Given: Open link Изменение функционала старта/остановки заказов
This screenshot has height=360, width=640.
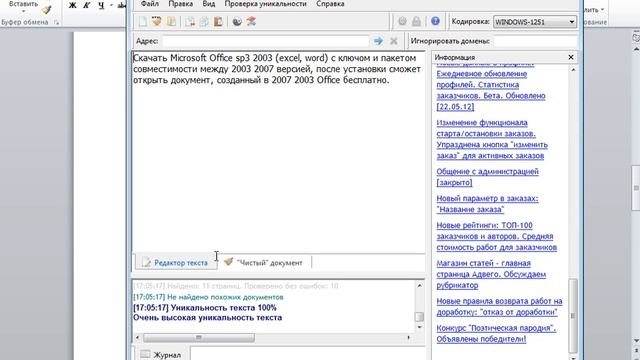Looking at the screenshot, I should (492, 139).
